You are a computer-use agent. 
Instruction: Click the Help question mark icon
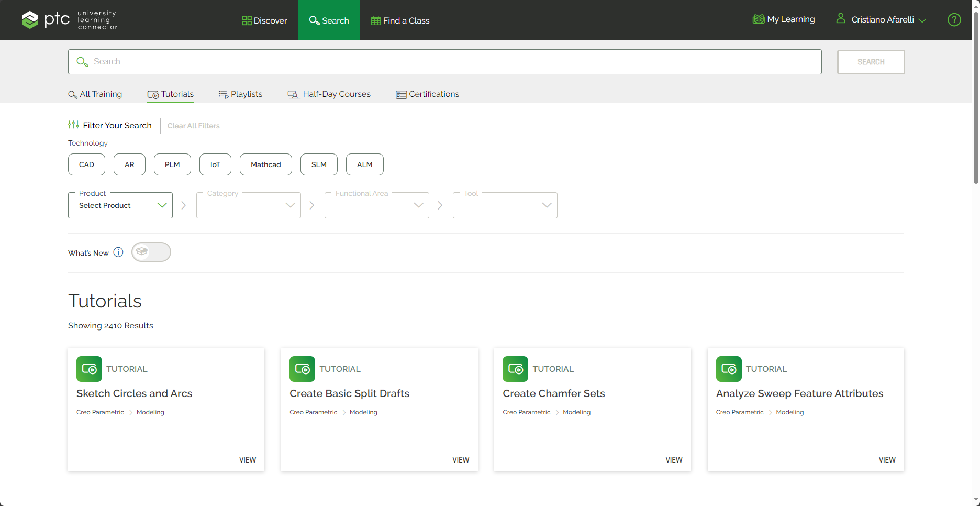click(954, 20)
